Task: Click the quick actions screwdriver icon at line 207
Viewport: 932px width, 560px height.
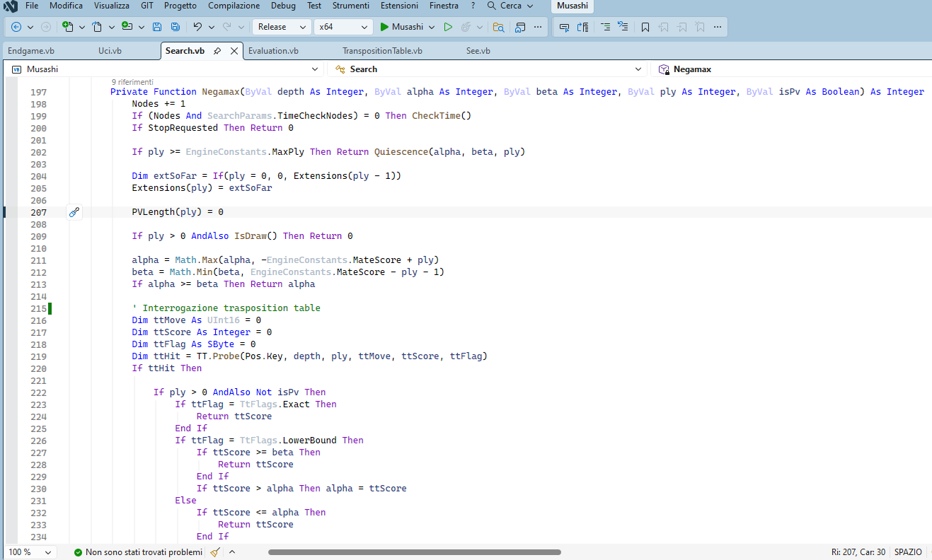Action: pyautogui.click(x=74, y=211)
